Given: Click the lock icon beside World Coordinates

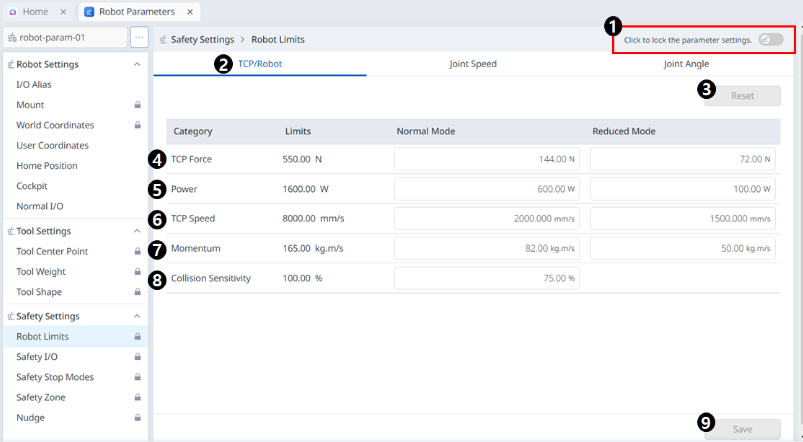Looking at the screenshot, I should pyautogui.click(x=137, y=125).
